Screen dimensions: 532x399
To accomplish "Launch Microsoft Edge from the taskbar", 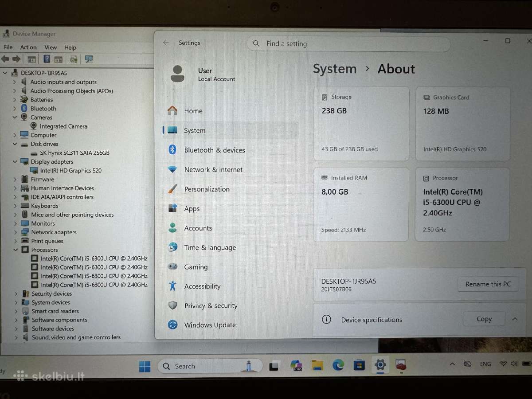I will [x=338, y=365].
